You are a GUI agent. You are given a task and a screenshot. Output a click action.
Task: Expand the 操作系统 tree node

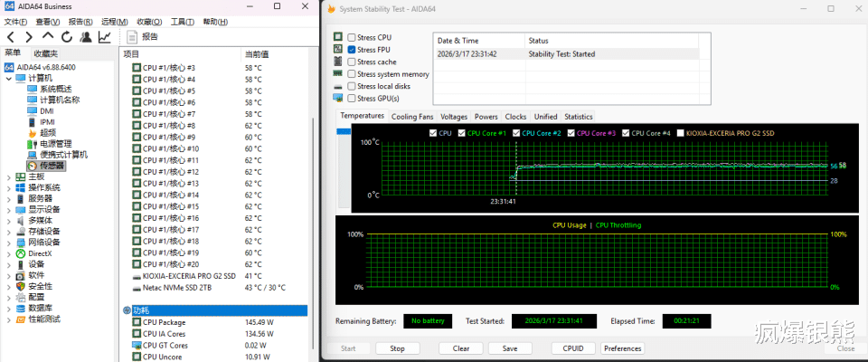pos(8,187)
